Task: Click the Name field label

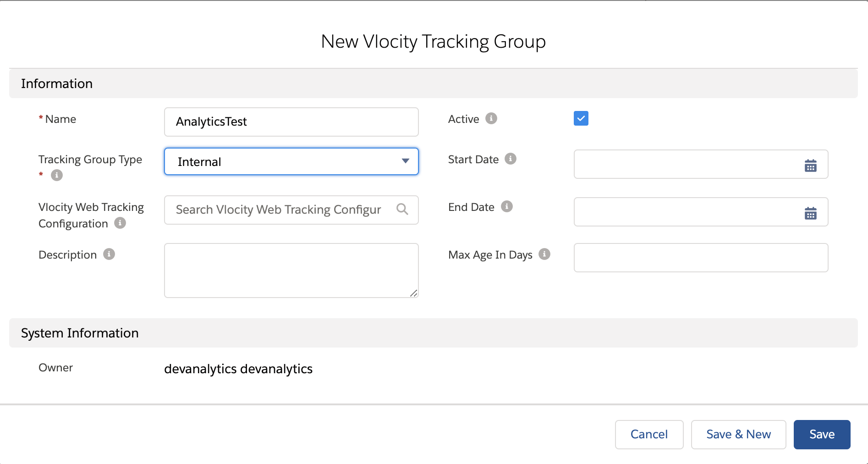Action: [x=60, y=119]
